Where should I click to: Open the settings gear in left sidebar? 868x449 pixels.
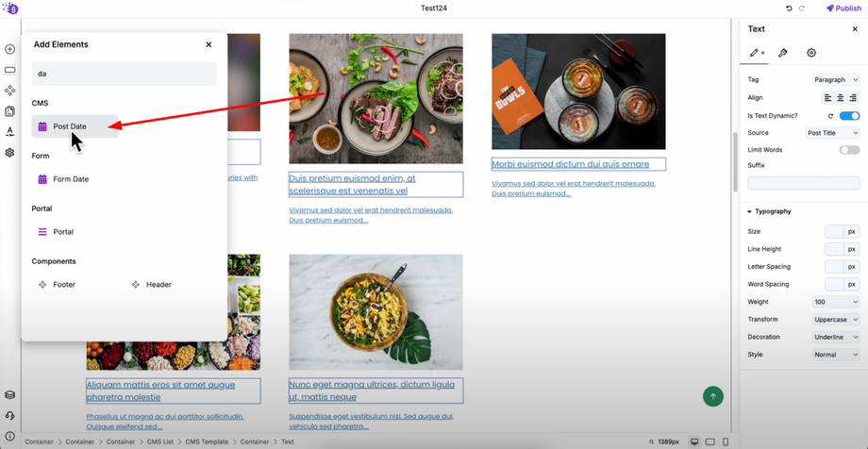click(9, 152)
